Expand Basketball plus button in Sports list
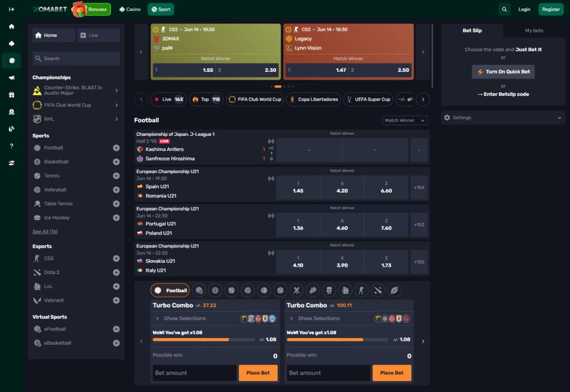Image resolution: width=570 pixels, height=392 pixels. click(116, 162)
